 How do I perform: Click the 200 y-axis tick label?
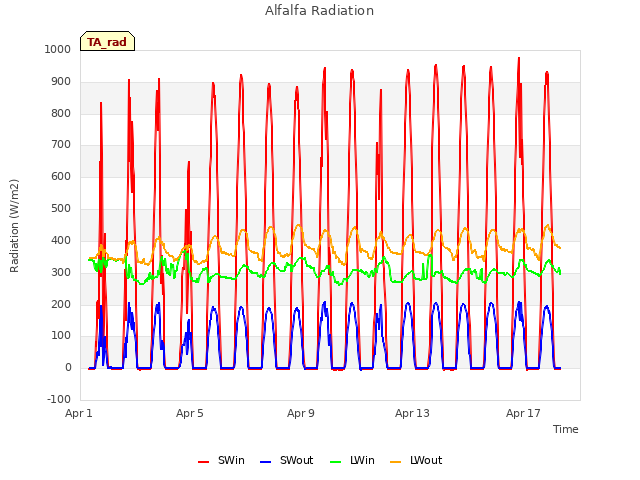[x=61, y=304]
